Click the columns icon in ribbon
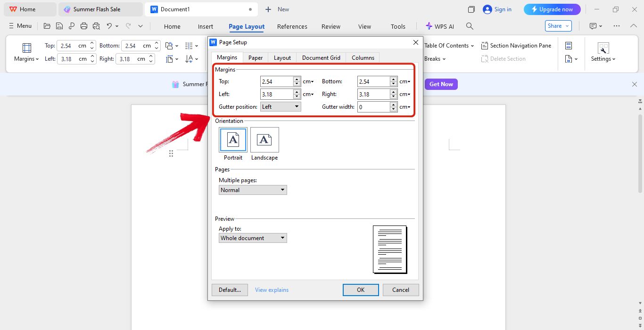 click(189, 46)
